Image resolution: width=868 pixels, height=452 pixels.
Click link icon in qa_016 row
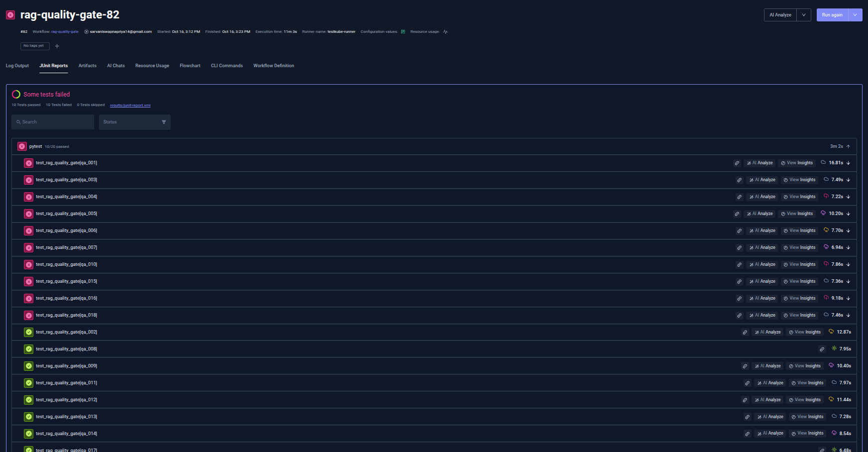[739, 299]
